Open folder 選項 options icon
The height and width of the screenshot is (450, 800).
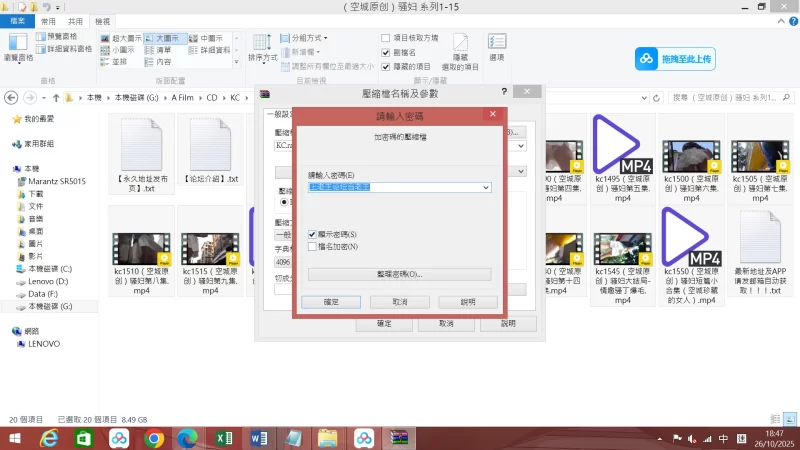[497, 47]
